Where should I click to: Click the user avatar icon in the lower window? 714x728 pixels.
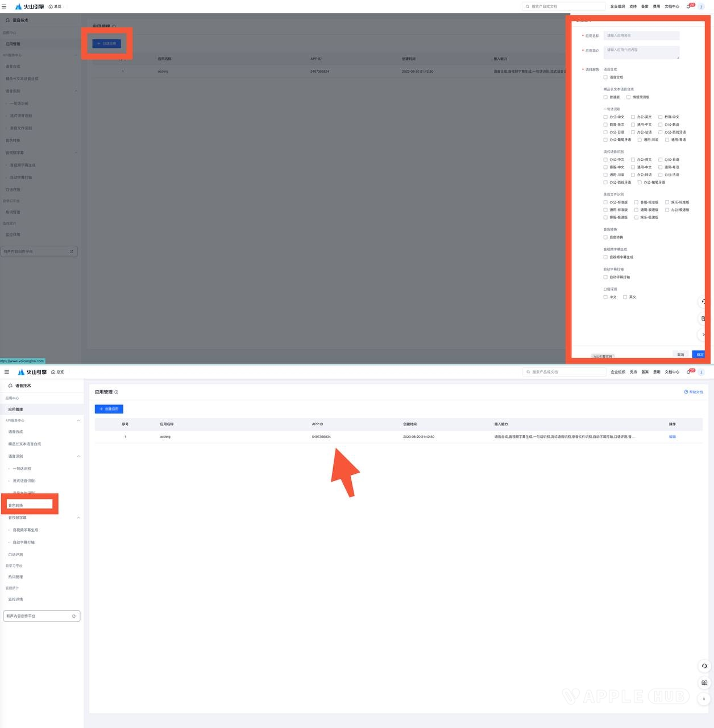point(701,372)
